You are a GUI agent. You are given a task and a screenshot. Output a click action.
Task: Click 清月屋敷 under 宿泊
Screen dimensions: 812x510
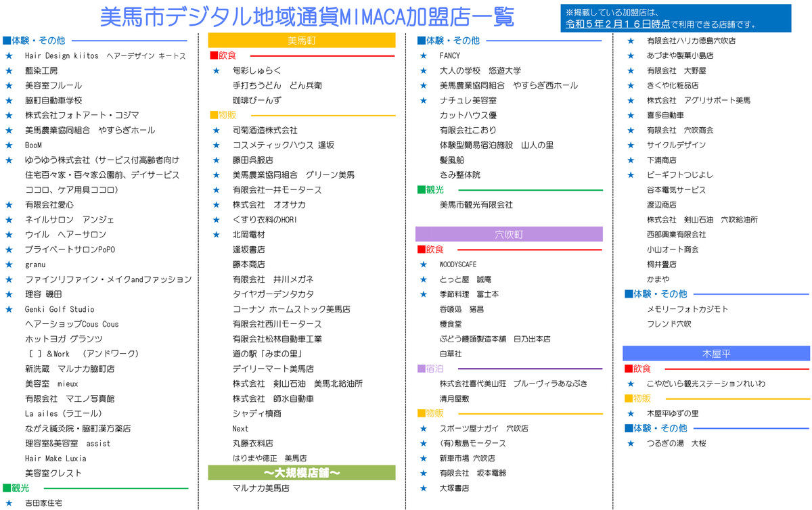point(455,398)
